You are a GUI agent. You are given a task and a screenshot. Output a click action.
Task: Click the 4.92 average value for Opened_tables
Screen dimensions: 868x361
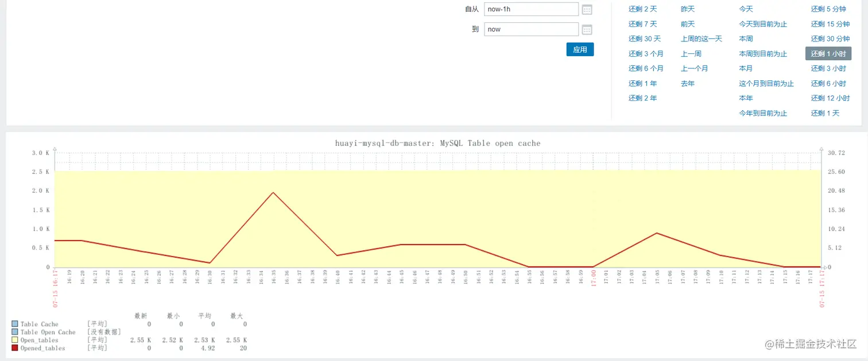click(x=207, y=348)
